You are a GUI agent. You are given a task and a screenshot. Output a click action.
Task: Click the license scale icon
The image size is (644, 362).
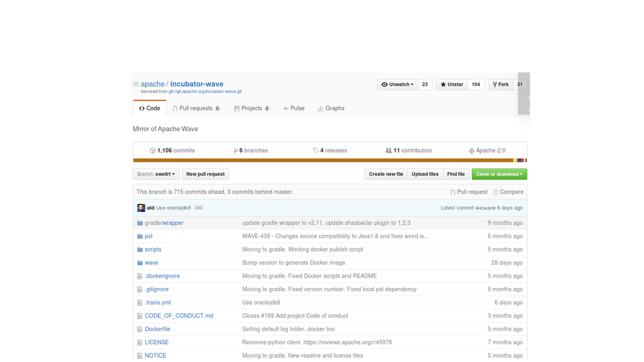coord(471,151)
